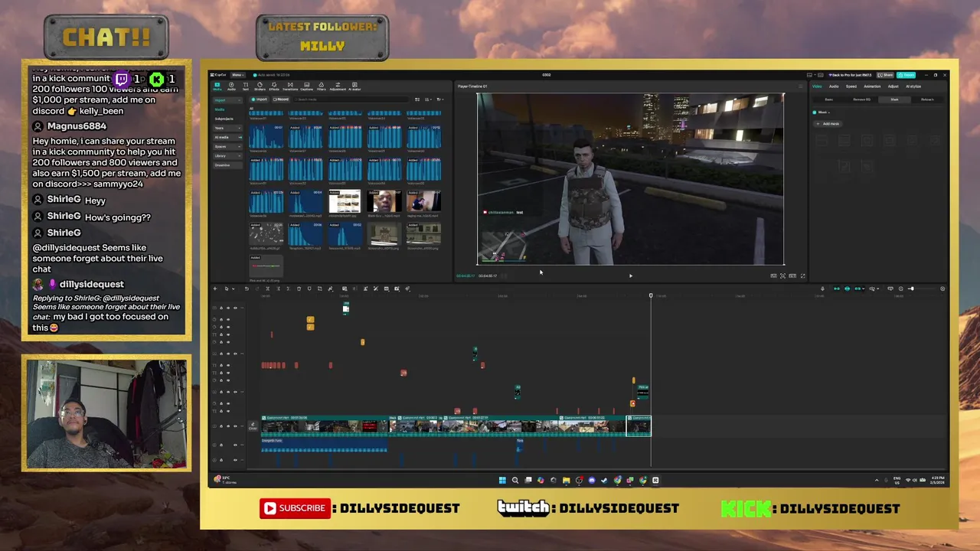This screenshot has height=551, width=980.
Task: Open the sort dropdown in media panel
Action: click(429, 99)
